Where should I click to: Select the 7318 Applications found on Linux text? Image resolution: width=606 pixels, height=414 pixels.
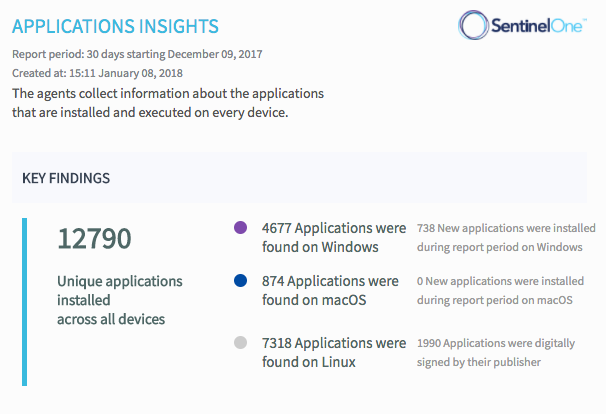coord(333,352)
